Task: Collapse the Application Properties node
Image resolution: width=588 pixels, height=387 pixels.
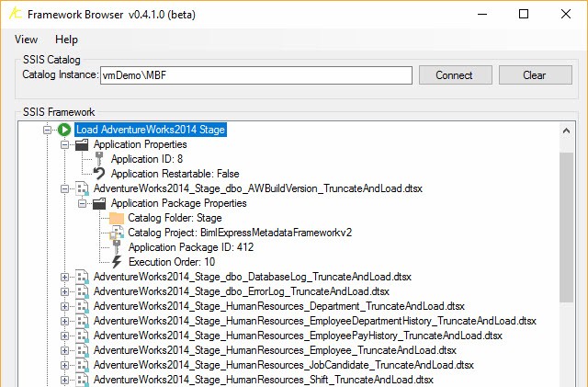Action: [x=64, y=145]
